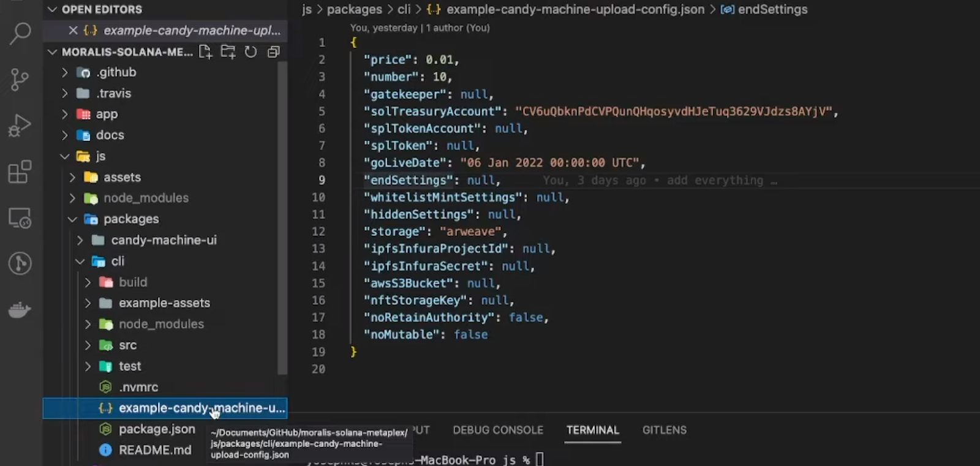Collapse the OPEN EDITORS section
This screenshot has width=980, height=466.
point(53,9)
